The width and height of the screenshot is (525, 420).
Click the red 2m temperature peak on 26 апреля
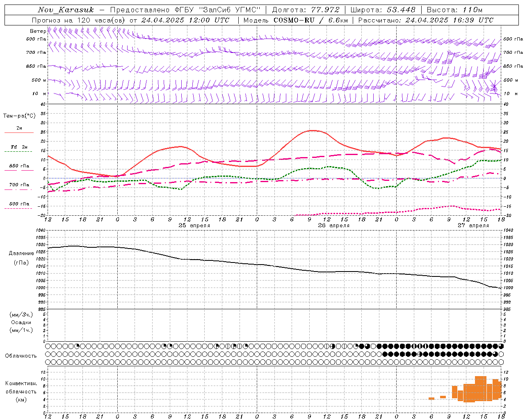coord(313,130)
